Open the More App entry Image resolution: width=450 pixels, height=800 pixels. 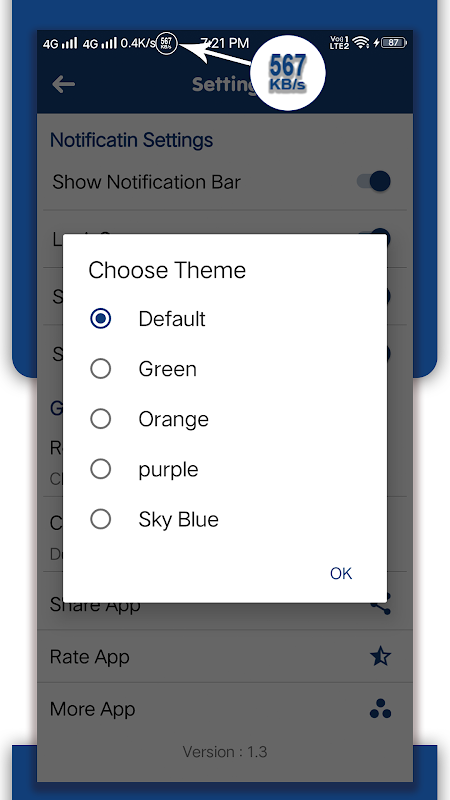[225, 709]
